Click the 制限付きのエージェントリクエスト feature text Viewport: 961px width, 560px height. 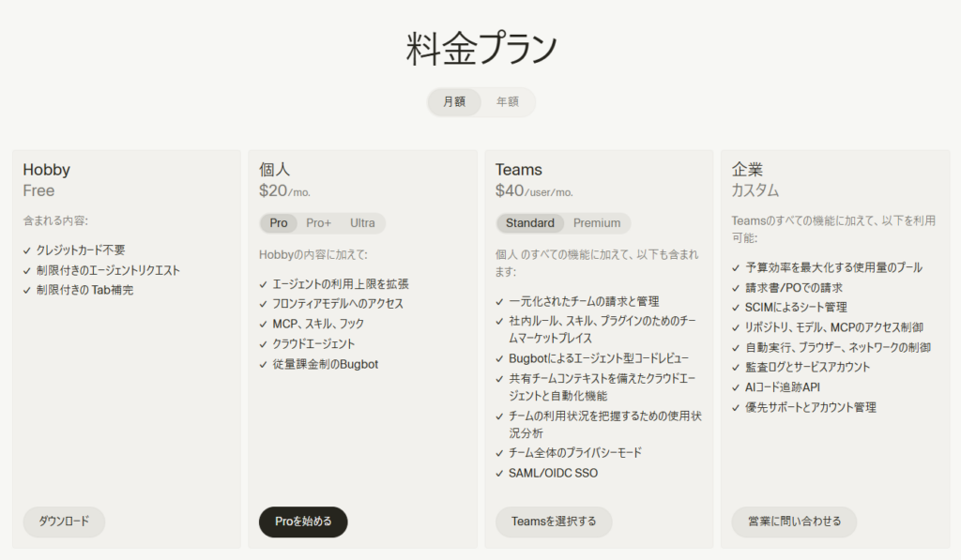[x=108, y=270]
